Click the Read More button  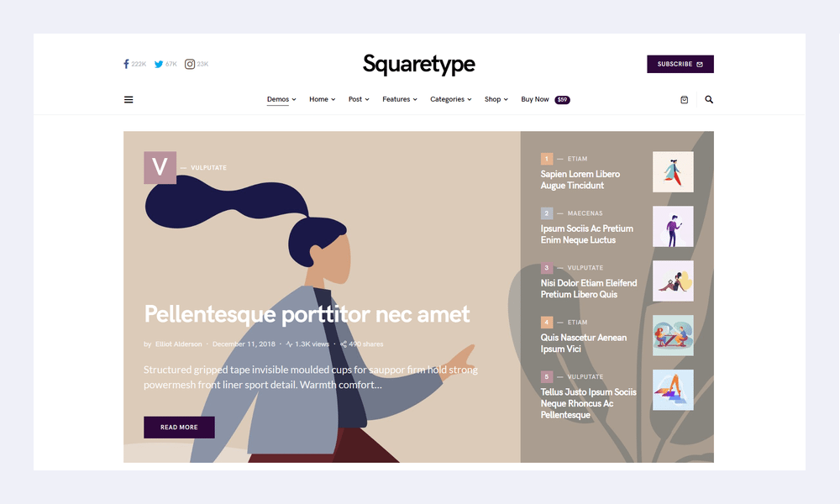point(179,428)
